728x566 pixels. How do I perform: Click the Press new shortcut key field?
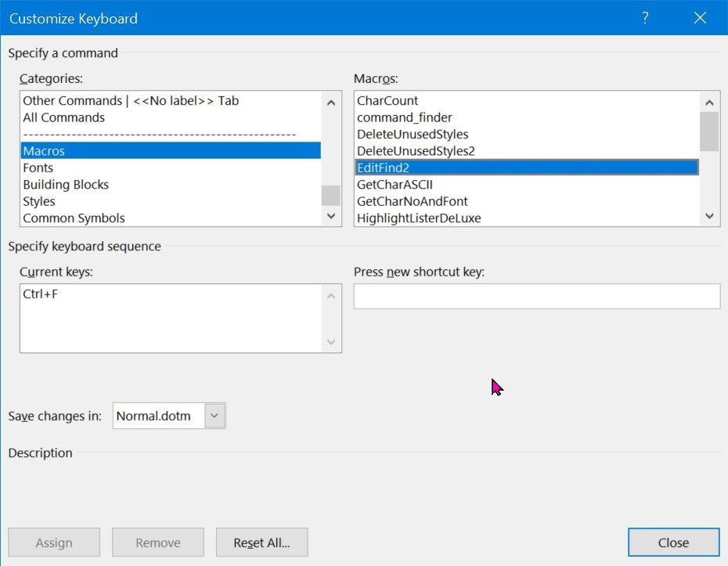pos(537,296)
